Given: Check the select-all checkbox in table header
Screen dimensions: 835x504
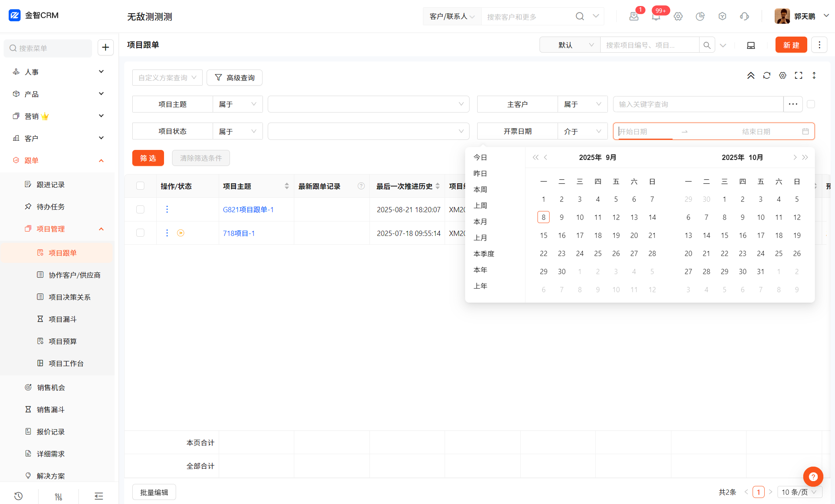Looking at the screenshot, I should click(x=140, y=186).
